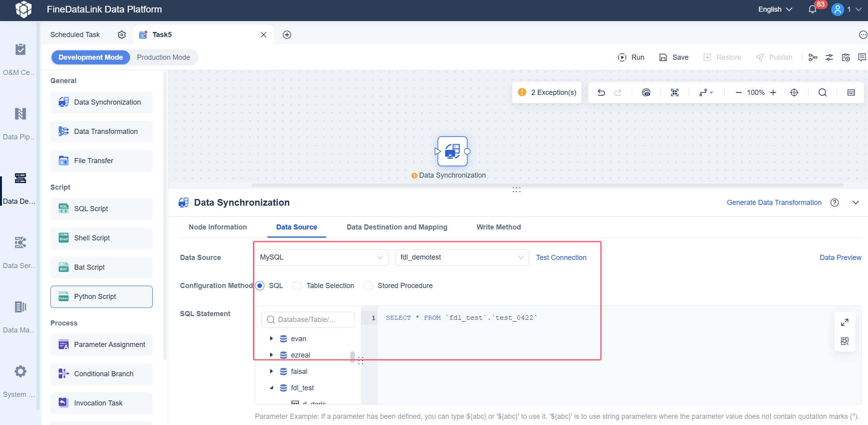
Task: Switch to Production Mode
Action: (164, 57)
